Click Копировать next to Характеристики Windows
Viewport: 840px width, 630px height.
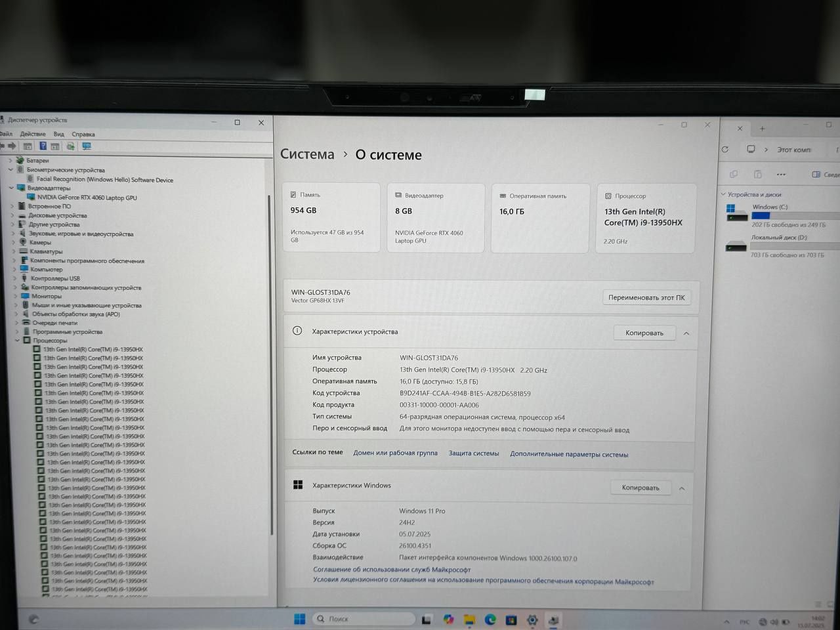[640, 488]
